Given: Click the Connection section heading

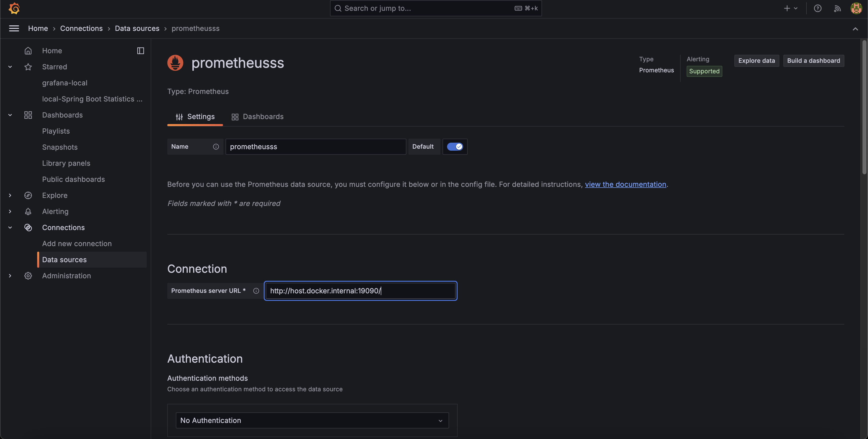Looking at the screenshot, I should click(x=197, y=269).
